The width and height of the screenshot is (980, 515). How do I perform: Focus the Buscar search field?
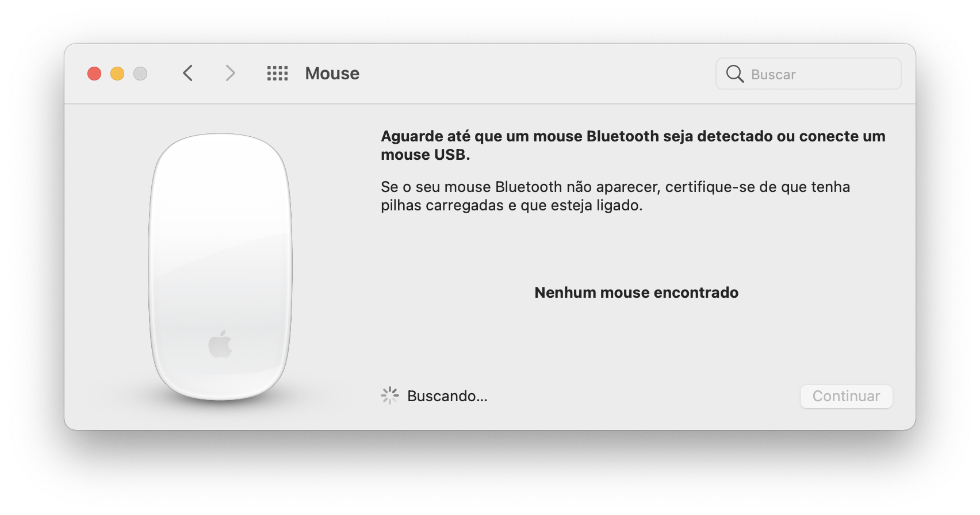[x=808, y=74]
